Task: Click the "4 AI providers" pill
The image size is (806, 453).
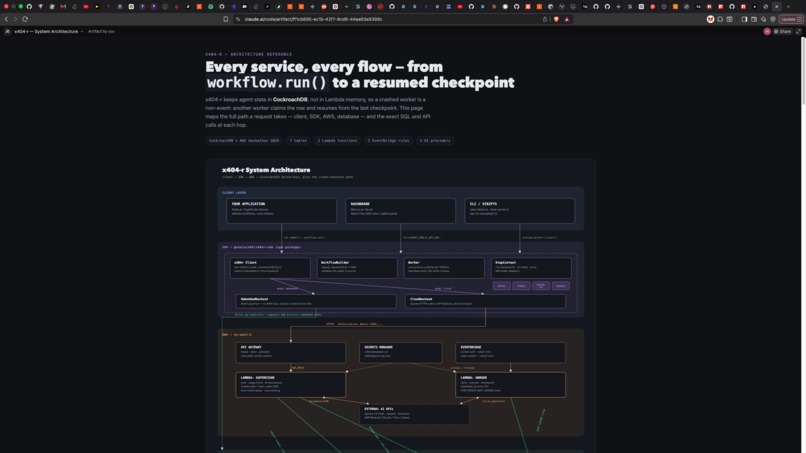Action: pyautogui.click(x=435, y=140)
